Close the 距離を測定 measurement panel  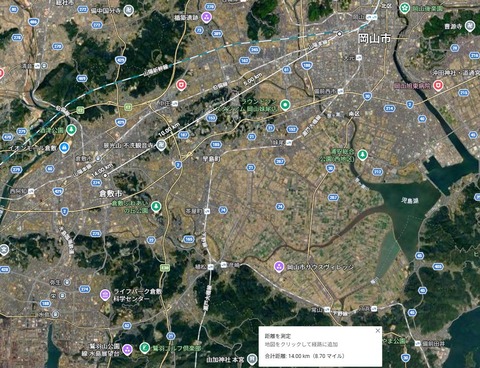(377, 331)
